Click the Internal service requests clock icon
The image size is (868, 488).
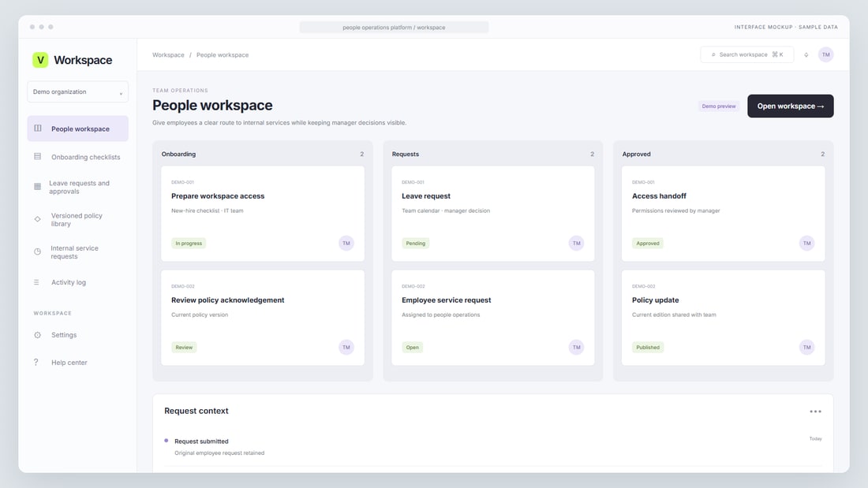tap(38, 251)
